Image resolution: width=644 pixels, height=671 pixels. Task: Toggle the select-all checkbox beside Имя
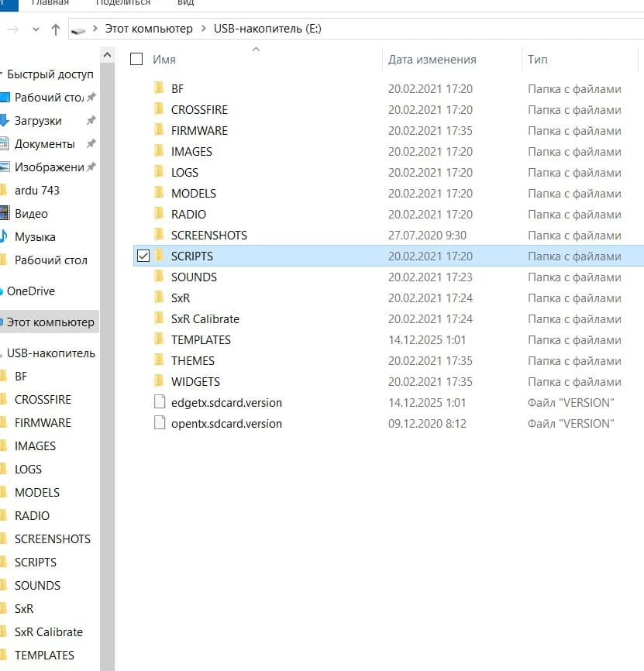pos(136,59)
